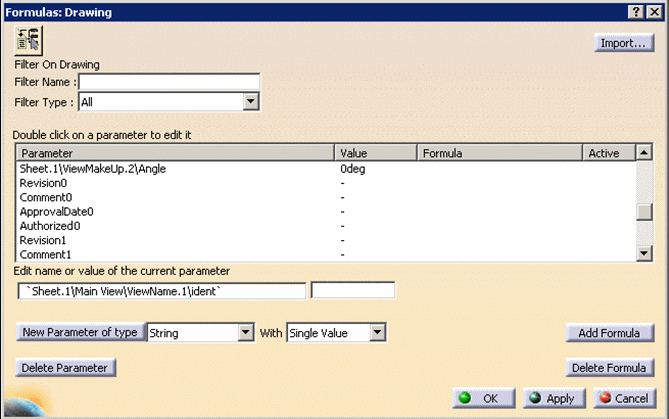Click the Parameter column header
Screen dimensions: 669x419
pos(175,153)
